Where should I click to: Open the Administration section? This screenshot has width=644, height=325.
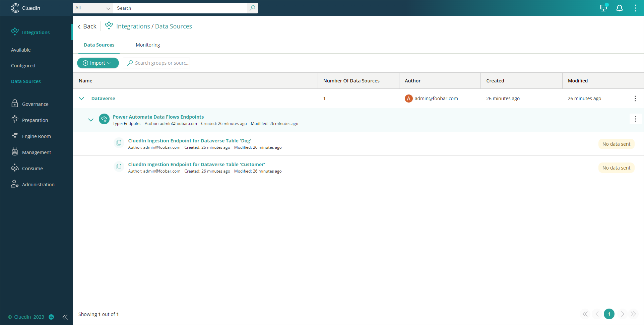[38, 184]
